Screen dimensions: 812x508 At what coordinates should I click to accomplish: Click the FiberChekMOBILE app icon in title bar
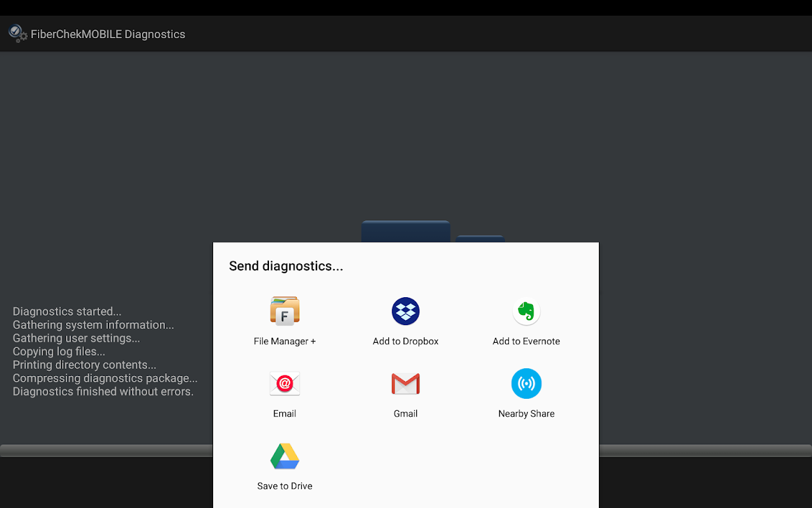(18, 34)
